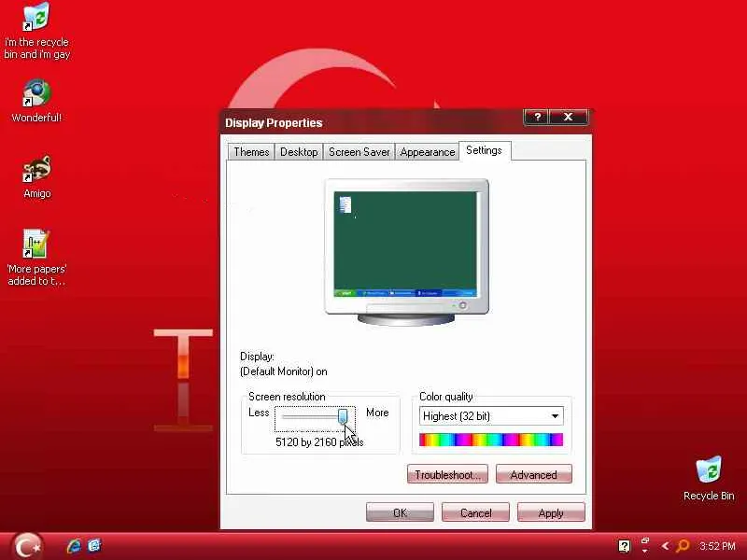Confirm with the OK button
Image resolution: width=747 pixels, height=560 pixels.
tap(400, 512)
